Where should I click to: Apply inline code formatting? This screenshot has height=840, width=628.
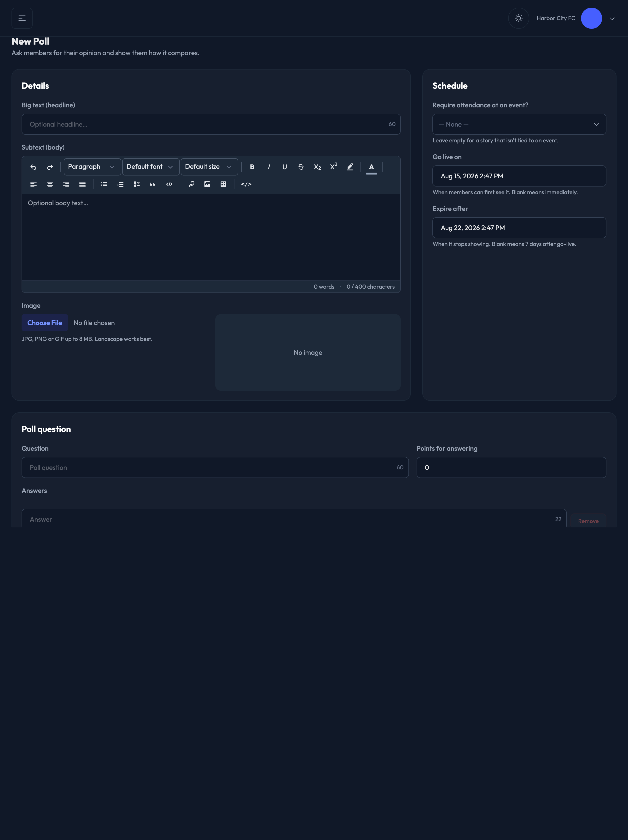tap(169, 185)
